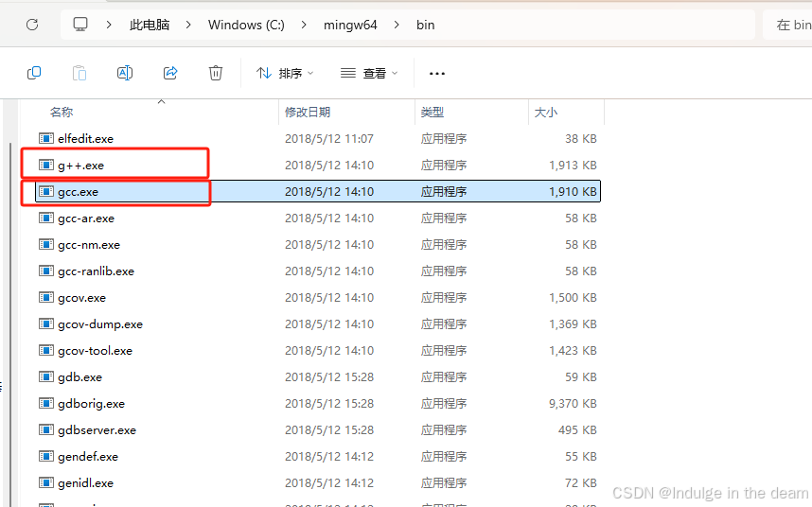Screen dimensions: 812x507
Task: Expand chevron after mingw64 breadcrumb
Action: point(397,25)
